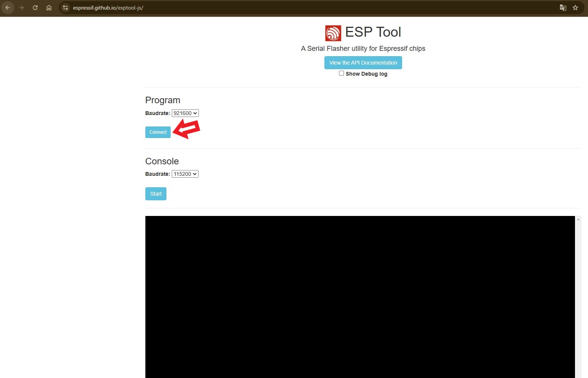Expand the Console baudrate dropdown 115200
This screenshot has height=378, width=588.
(185, 174)
